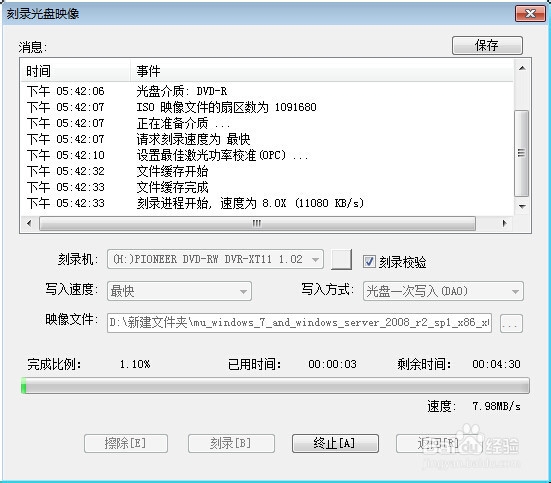Select the row '设置最佳激光功率校准(OPC) ...'
Viewport: 551px width, 483px height.
coord(267,155)
